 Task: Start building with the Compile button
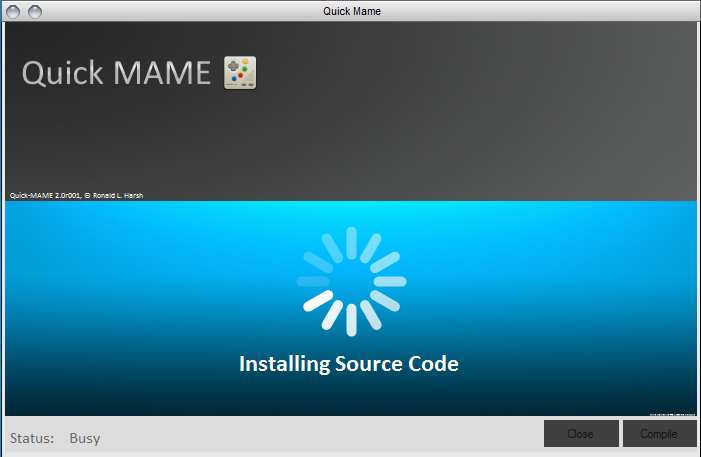tap(659, 433)
